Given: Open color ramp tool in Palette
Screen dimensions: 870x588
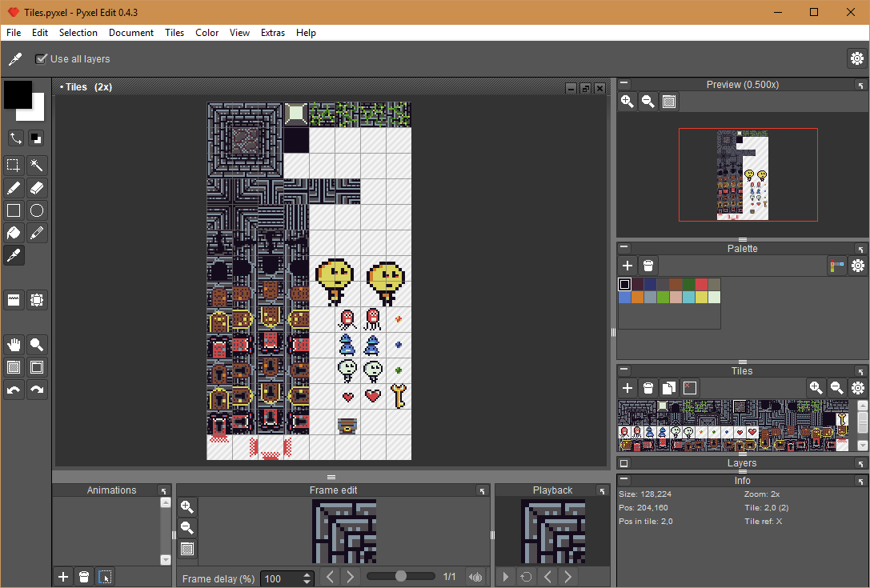Looking at the screenshot, I should 836,266.
